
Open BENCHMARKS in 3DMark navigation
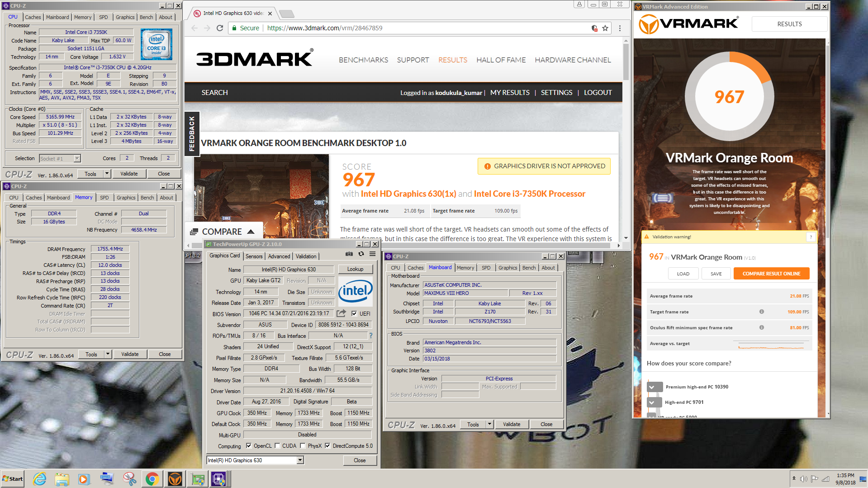point(364,60)
